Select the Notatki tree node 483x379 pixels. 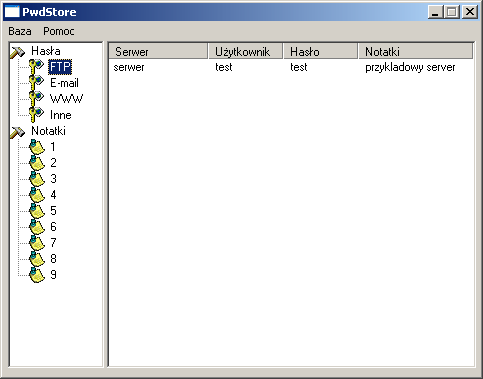[x=48, y=131]
